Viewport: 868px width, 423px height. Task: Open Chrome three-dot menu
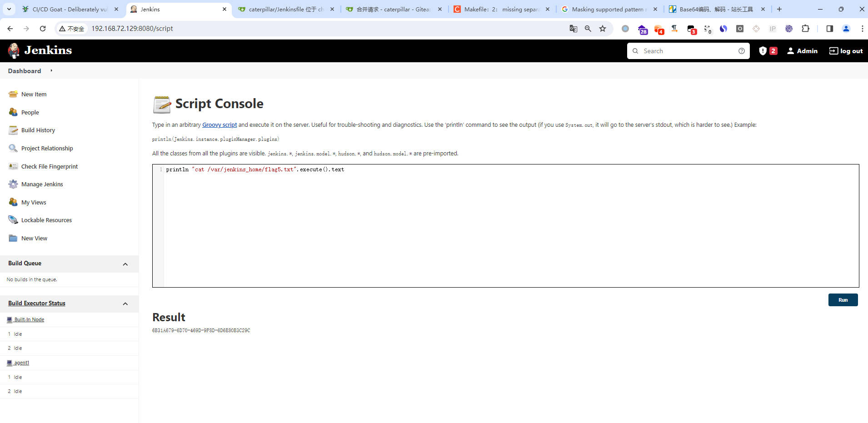point(862,29)
